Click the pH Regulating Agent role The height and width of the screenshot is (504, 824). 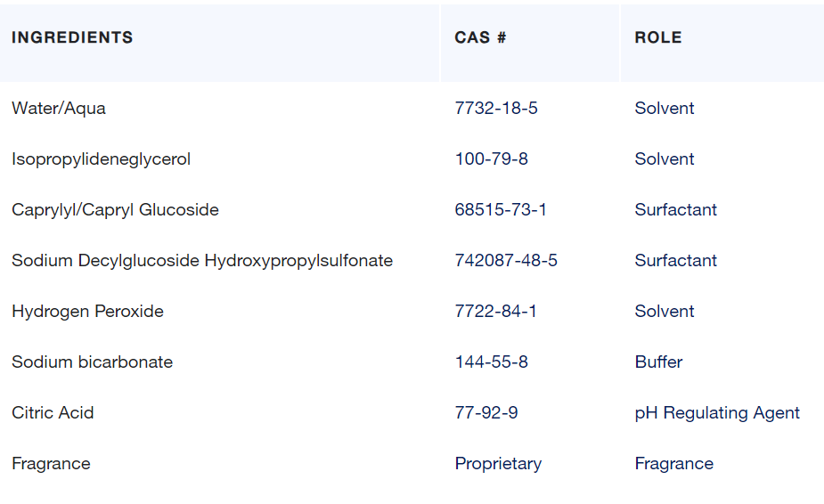point(717,413)
